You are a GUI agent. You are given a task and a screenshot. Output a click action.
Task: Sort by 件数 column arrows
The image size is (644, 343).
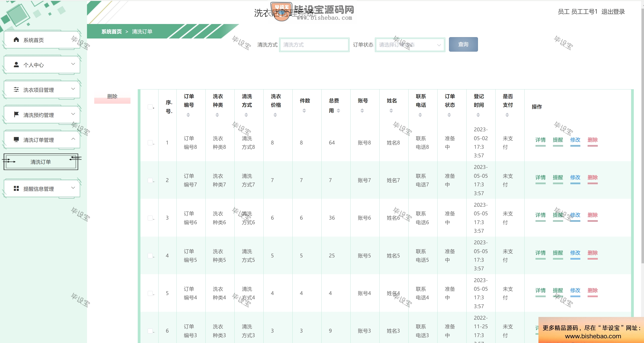tap(304, 111)
